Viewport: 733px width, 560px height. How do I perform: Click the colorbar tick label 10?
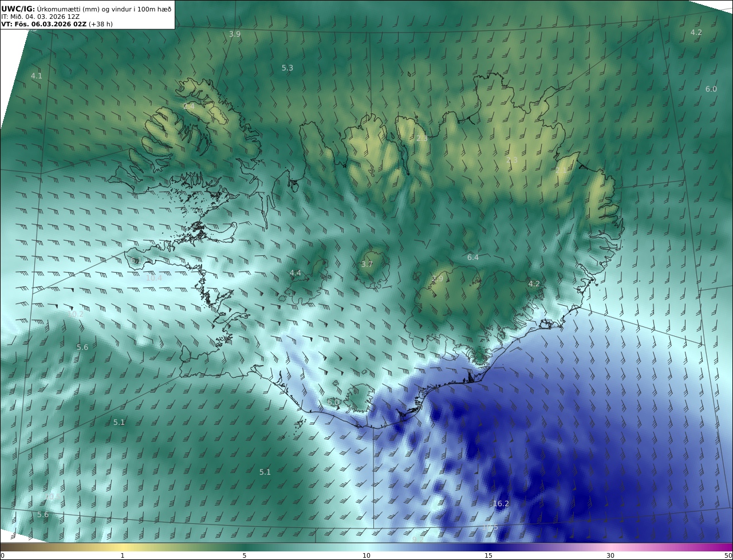(366, 555)
